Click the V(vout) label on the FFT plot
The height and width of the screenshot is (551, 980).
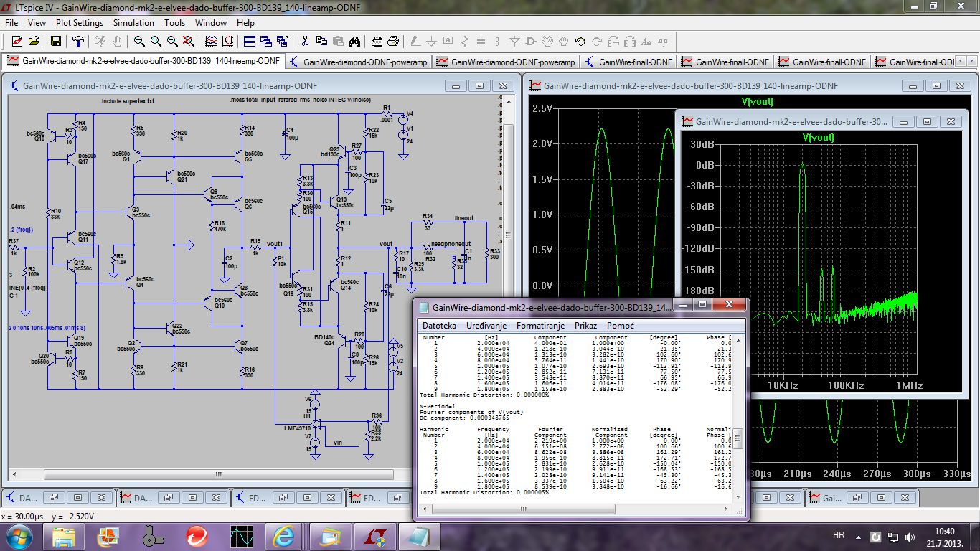(818, 137)
